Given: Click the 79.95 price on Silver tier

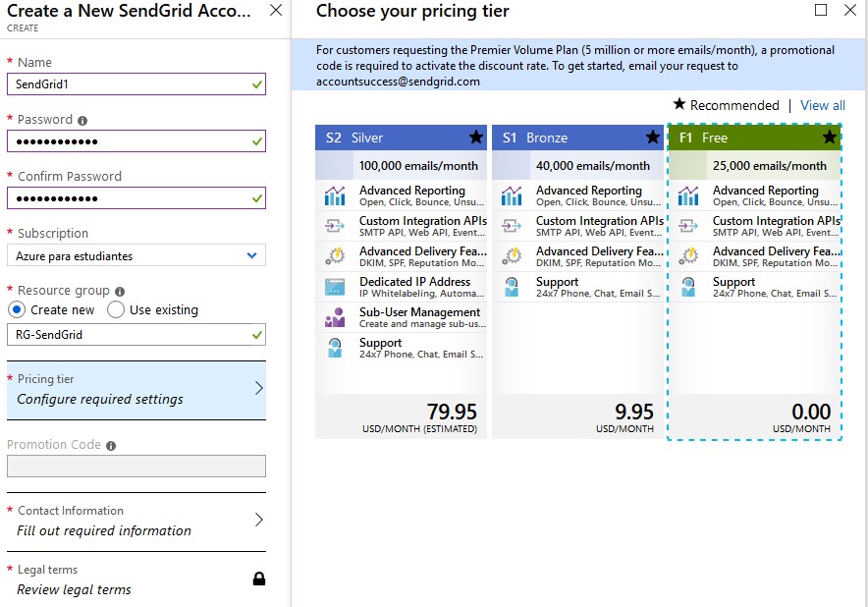Looking at the screenshot, I should (x=452, y=412).
